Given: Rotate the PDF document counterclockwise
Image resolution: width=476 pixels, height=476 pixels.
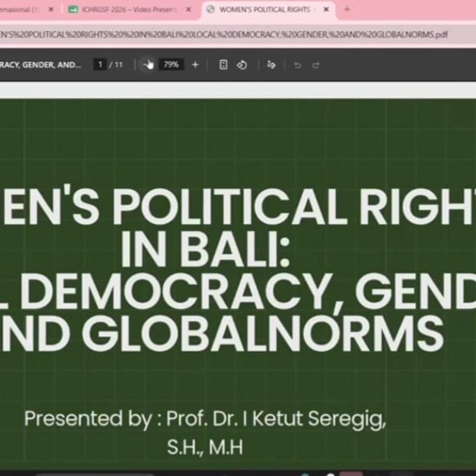Looking at the screenshot, I should coord(242,65).
